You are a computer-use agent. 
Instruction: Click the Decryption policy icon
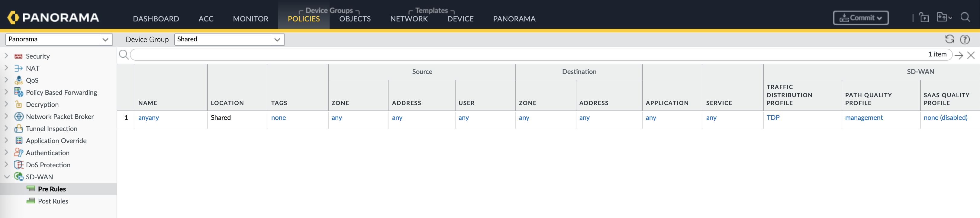(18, 104)
